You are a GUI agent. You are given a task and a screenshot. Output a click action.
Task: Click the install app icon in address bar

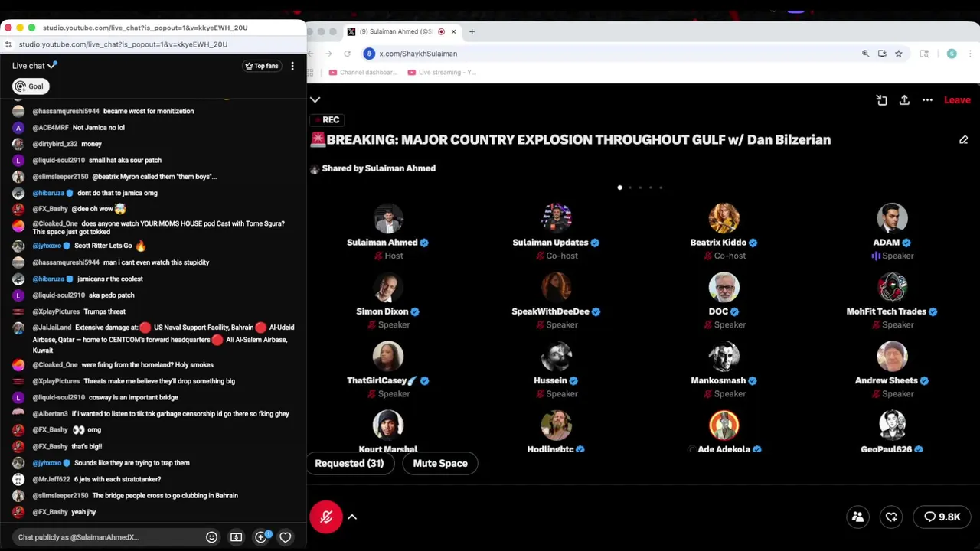[x=882, y=54]
